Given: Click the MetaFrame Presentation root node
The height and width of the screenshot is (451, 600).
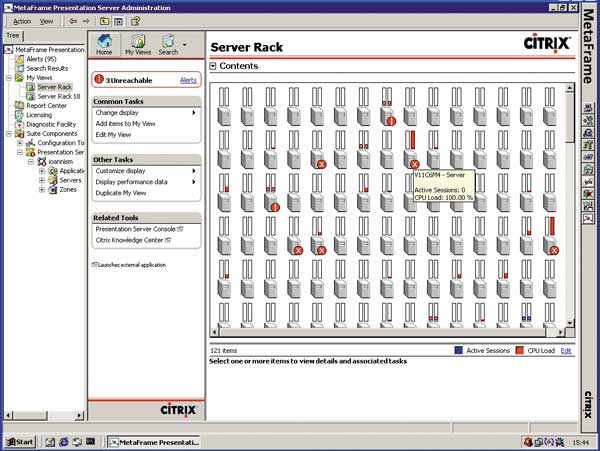Looking at the screenshot, I should (49, 50).
